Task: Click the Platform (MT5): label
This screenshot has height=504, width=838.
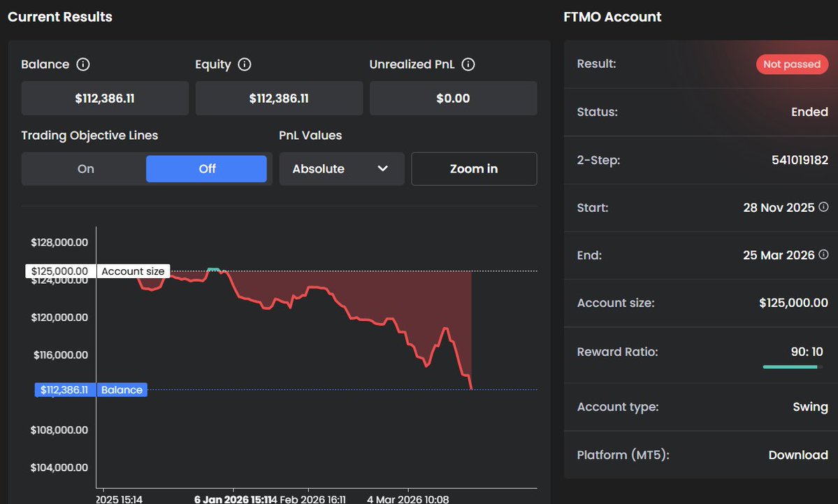Action: [623, 455]
